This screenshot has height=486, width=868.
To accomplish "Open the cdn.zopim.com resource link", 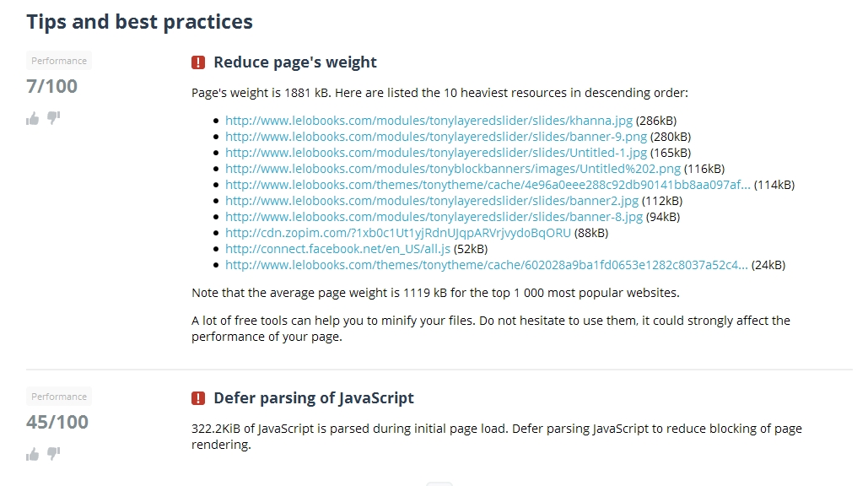I will coord(398,233).
